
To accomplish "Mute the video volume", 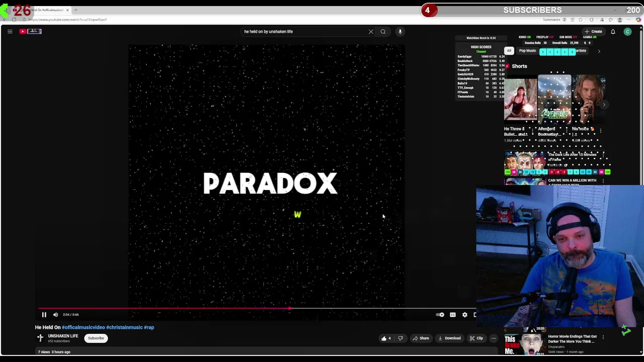I will [55, 315].
